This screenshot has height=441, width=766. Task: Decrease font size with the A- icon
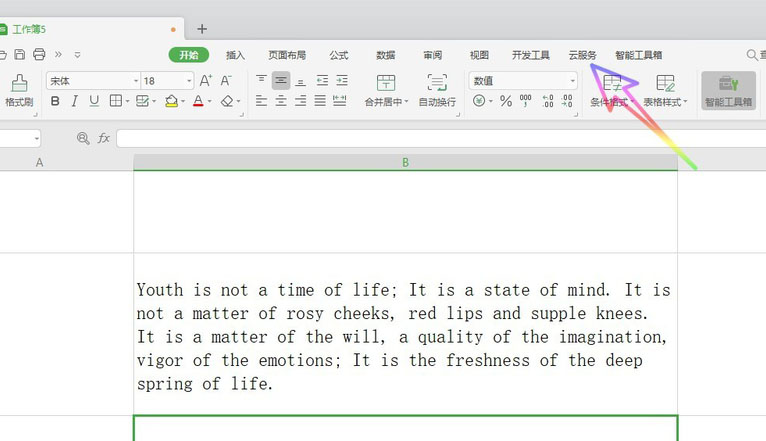(x=226, y=80)
